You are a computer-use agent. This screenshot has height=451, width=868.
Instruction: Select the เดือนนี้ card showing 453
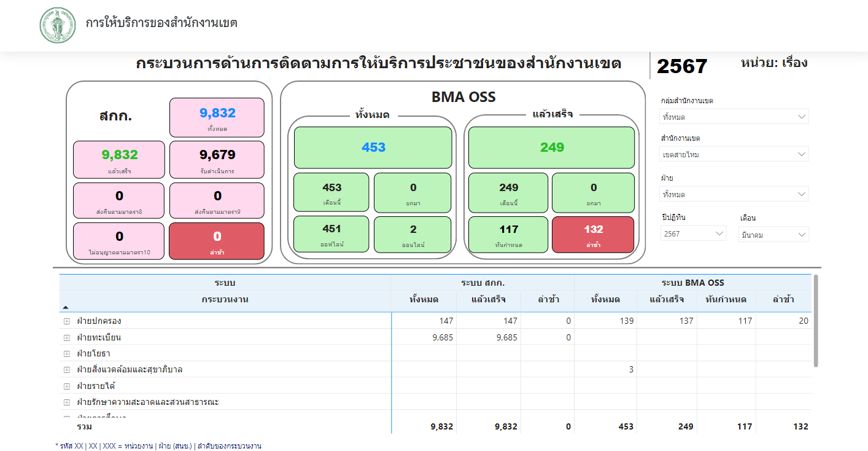tap(331, 192)
